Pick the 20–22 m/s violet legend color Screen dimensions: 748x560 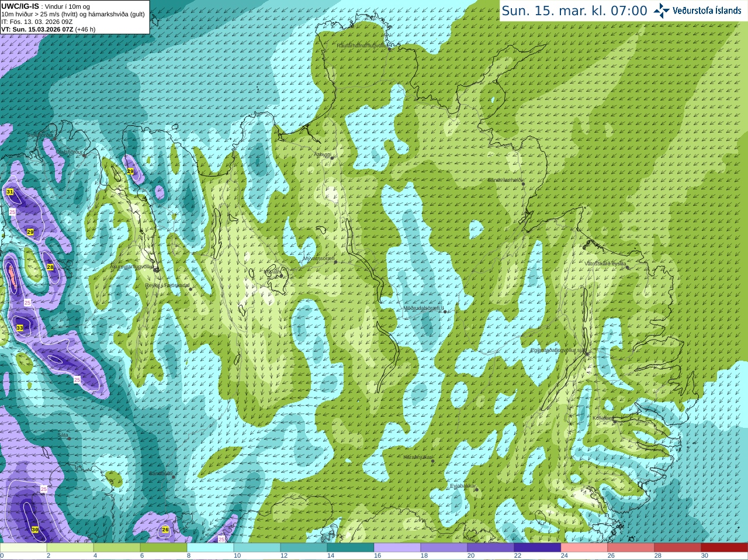[x=491, y=548]
